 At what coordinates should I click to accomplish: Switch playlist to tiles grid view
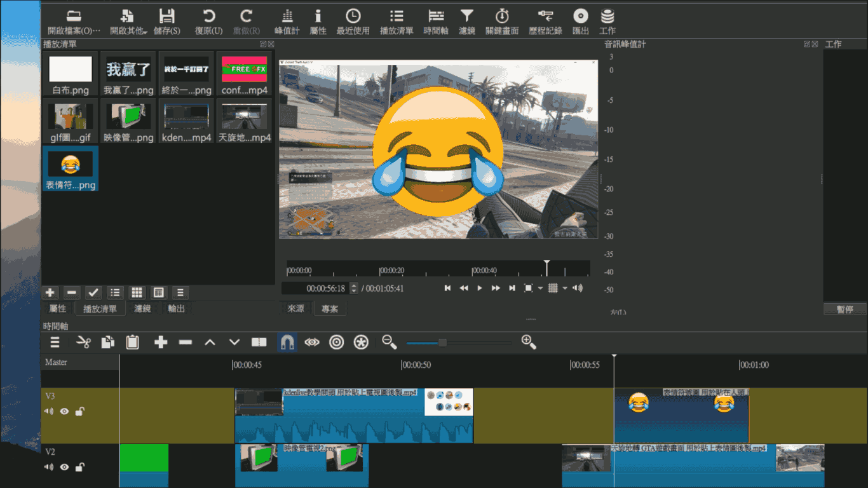[137, 292]
